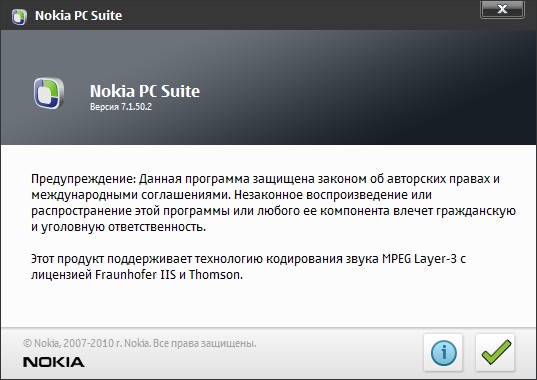Click the word Thomson
537x380 pixels.
[215, 275]
